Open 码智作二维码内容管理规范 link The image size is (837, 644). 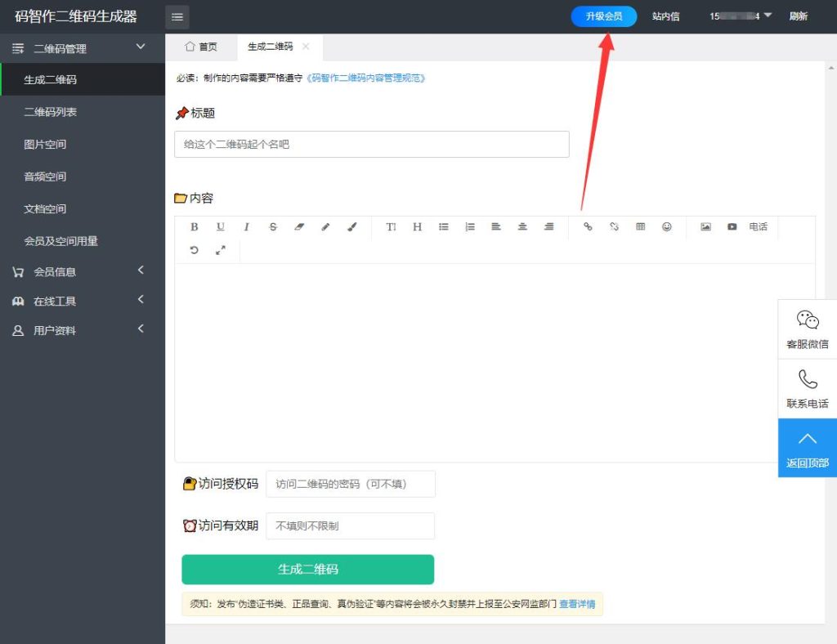(366, 78)
